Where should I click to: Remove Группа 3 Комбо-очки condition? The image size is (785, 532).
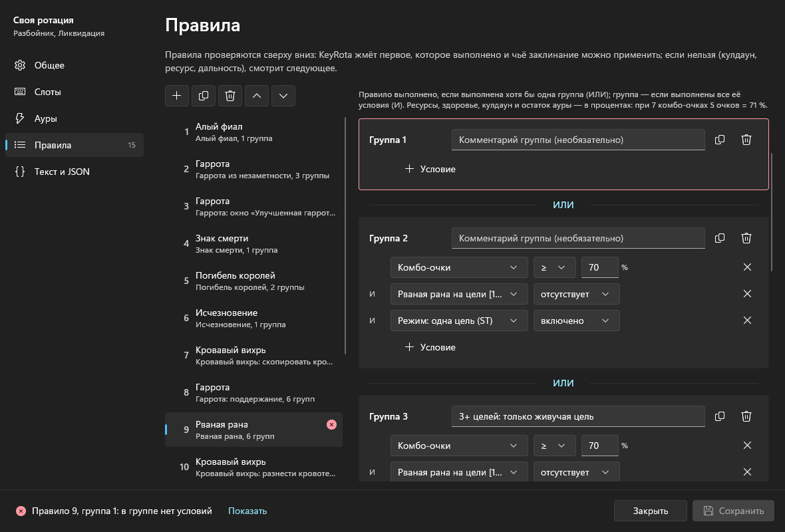pyautogui.click(x=748, y=446)
